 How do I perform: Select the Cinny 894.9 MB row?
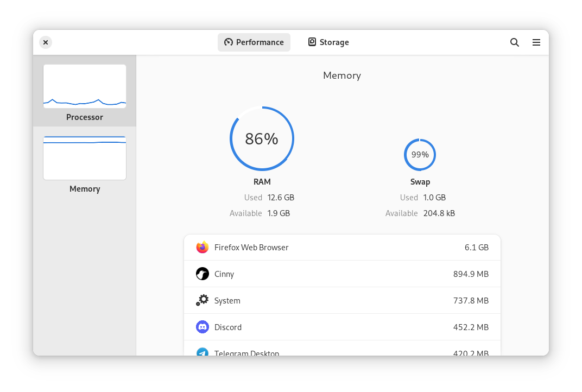click(342, 274)
